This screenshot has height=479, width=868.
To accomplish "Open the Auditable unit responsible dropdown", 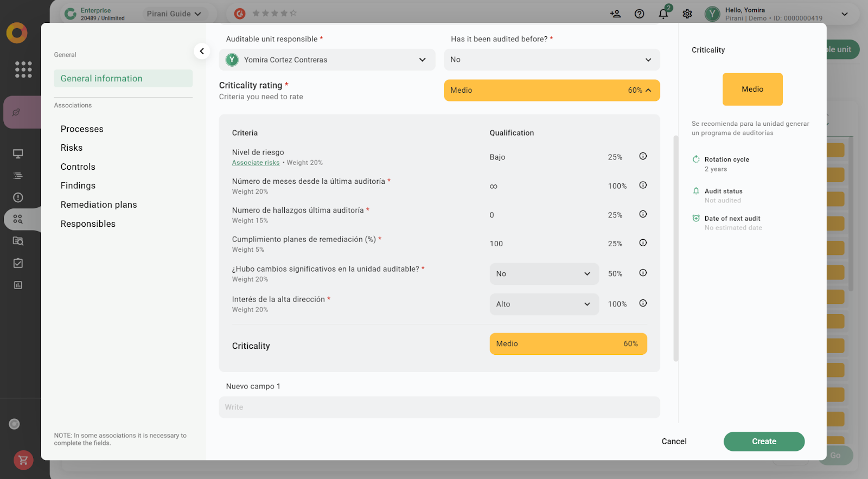I will click(x=327, y=60).
